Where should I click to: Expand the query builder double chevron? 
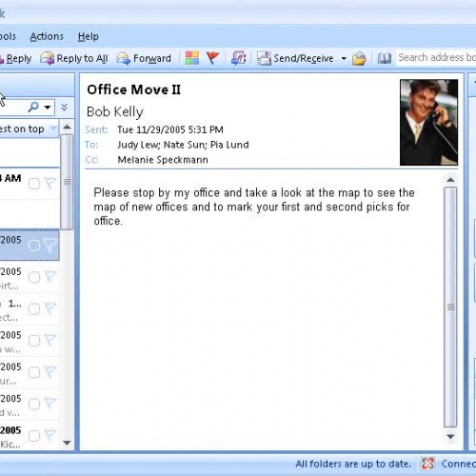click(64, 108)
